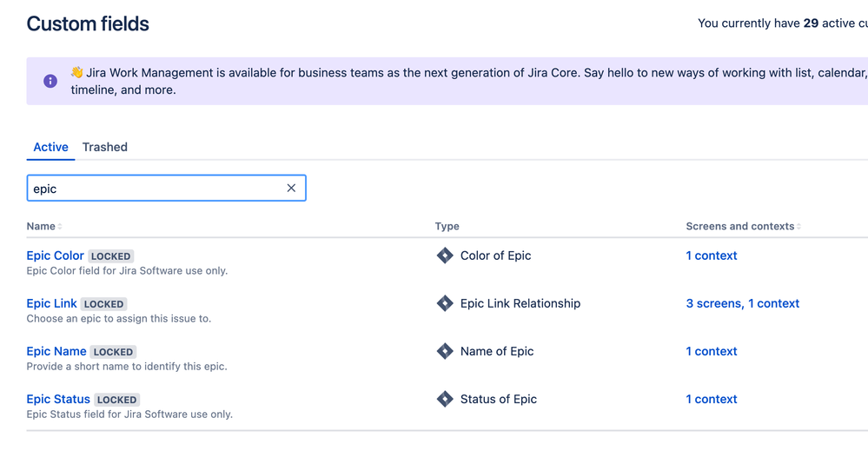Click the Custom fields page heading

pyautogui.click(x=88, y=23)
